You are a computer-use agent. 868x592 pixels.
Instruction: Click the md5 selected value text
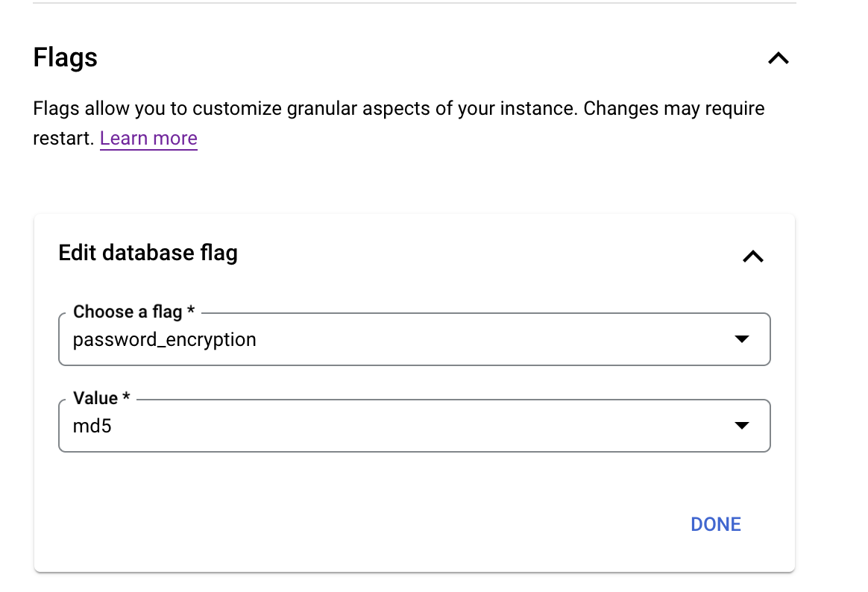[x=92, y=426]
